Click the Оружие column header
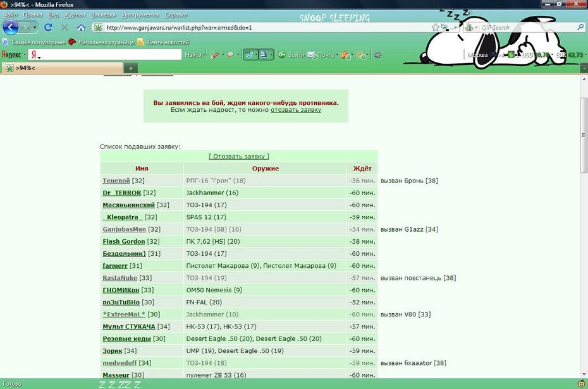The image size is (588, 389). pyautogui.click(x=266, y=169)
